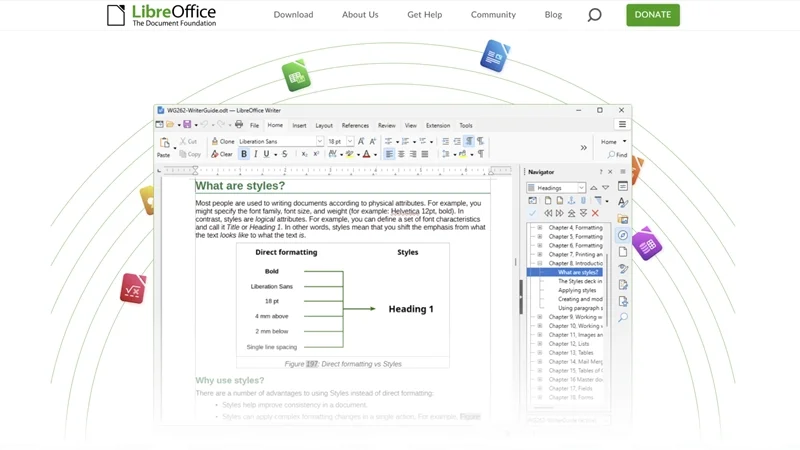800x450 pixels.
Task: Toggle Bold formatting button
Action: tap(244, 154)
